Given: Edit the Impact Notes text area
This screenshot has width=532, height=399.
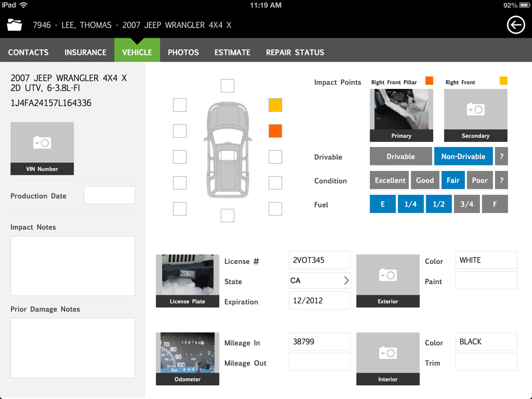Looking at the screenshot, I should click(72, 266).
